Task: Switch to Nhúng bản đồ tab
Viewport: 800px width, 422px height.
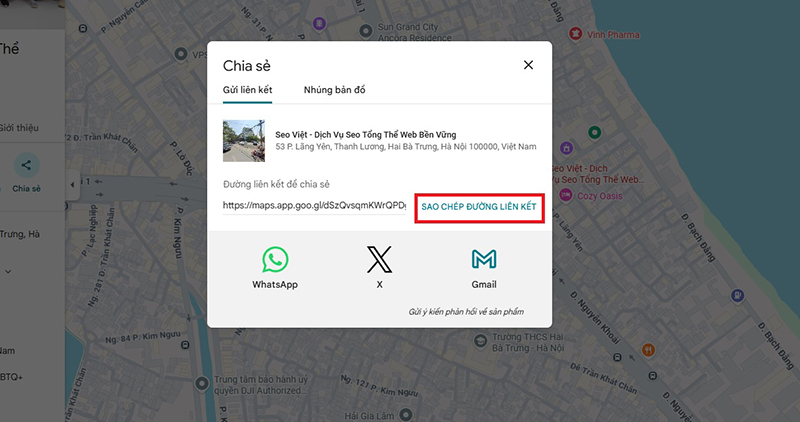Action: [x=334, y=90]
